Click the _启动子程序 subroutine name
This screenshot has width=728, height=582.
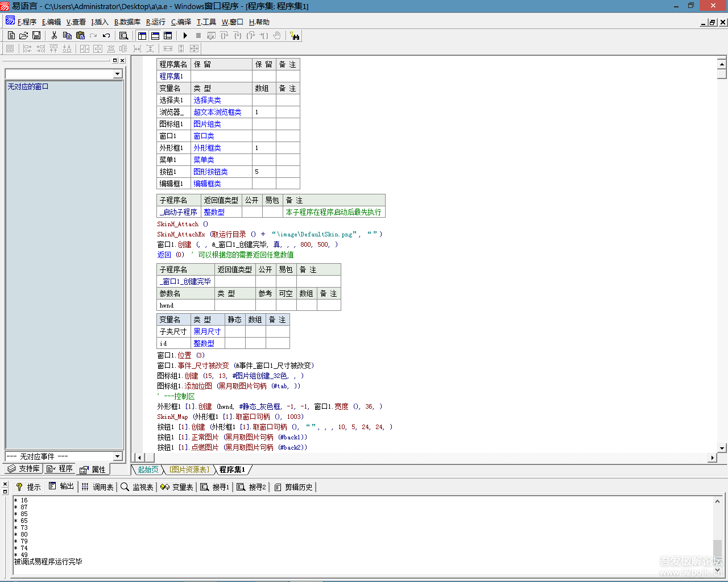178,212
